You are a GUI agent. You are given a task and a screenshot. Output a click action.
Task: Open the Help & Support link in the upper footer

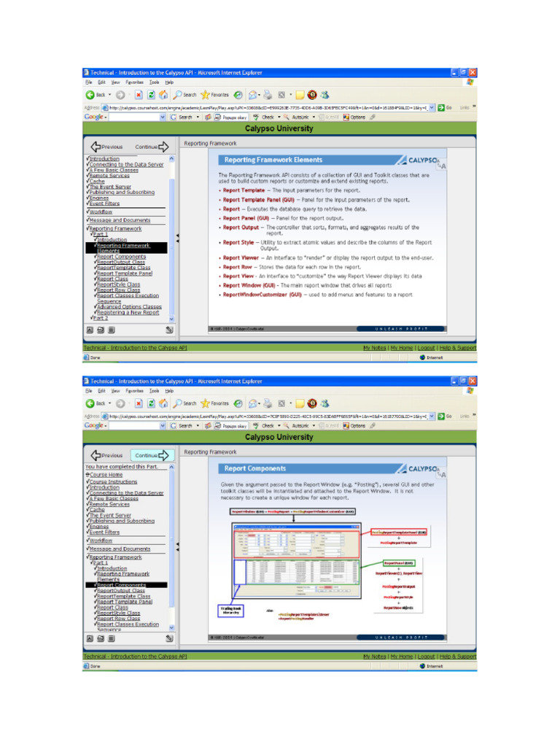458,348
